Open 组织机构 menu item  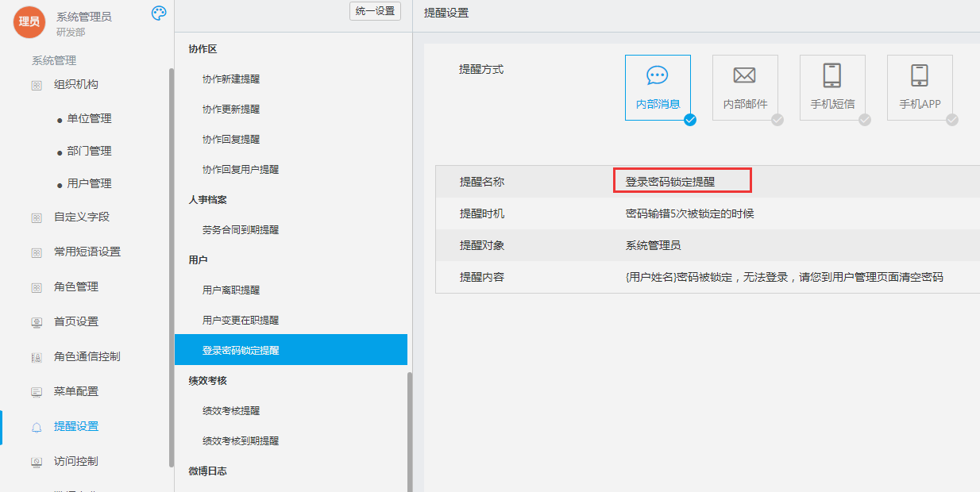coord(76,84)
